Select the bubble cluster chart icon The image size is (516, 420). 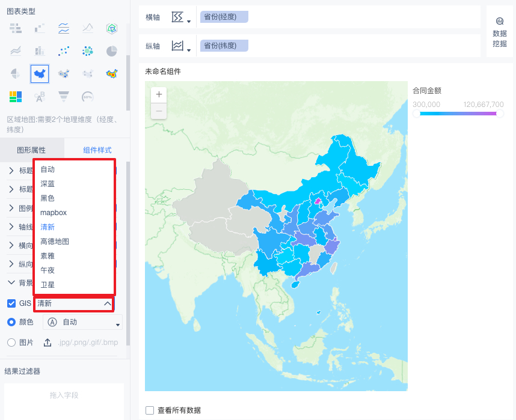pyautogui.click(x=88, y=51)
